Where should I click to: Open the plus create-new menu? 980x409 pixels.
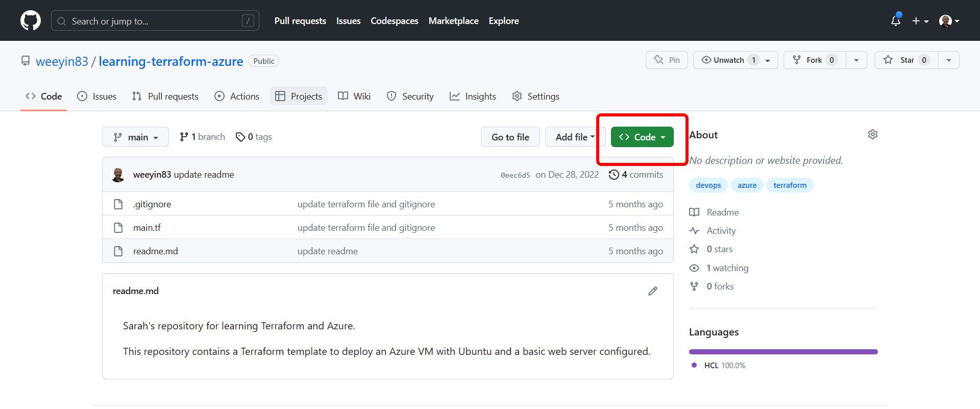click(x=920, y=21)
